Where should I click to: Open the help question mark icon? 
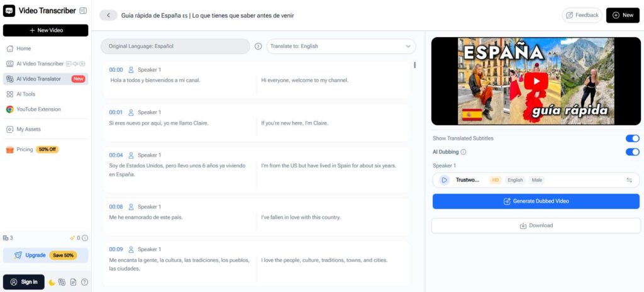pos(84,282)
